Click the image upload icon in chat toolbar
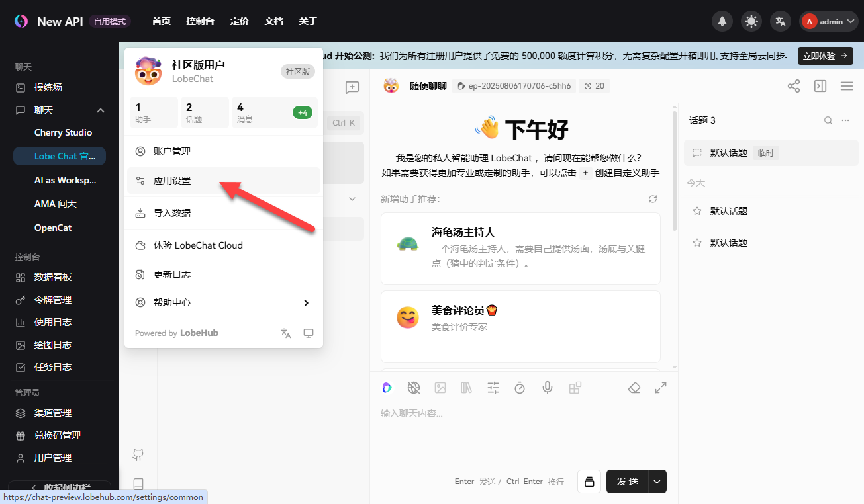The image size is (864, 504). pyautogui.click(x=440, y=388)
